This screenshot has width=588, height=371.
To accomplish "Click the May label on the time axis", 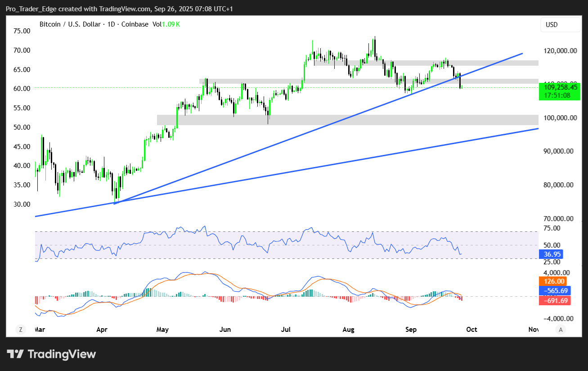I will tap(162, 330).
